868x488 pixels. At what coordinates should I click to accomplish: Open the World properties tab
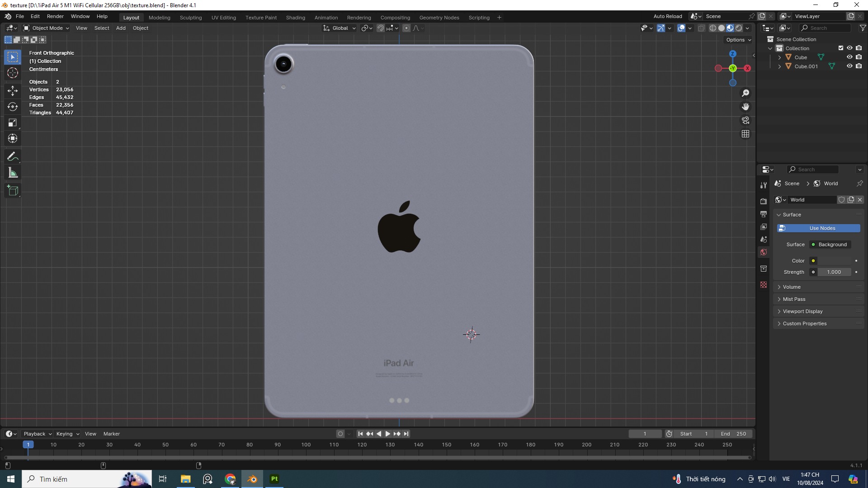coord(764,252)
